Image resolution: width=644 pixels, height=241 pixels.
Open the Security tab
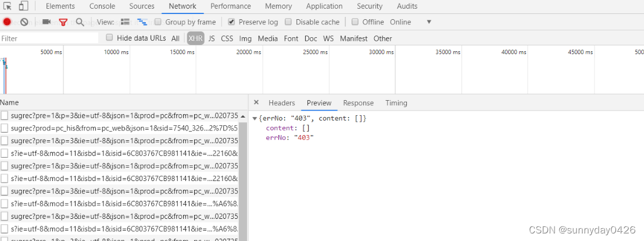(x=370, y=6)
